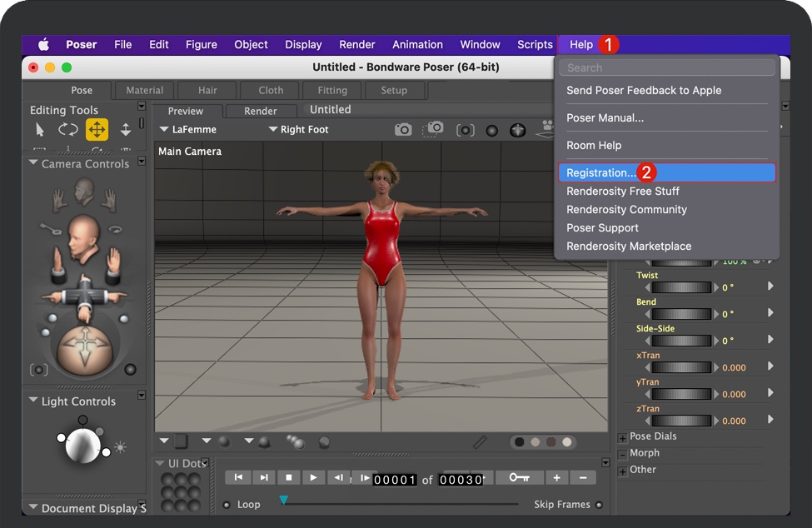Click the add keyframe plus button

[556, 477]
